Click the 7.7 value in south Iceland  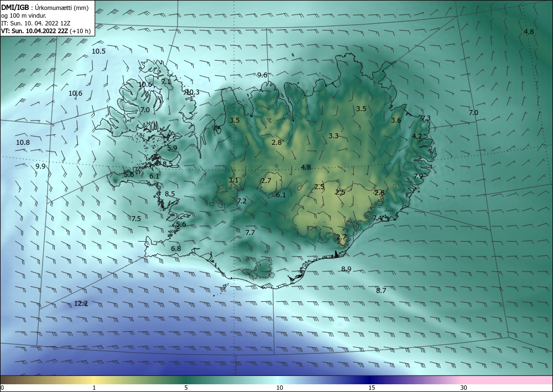pyautogui.click(x=250, y=232)
